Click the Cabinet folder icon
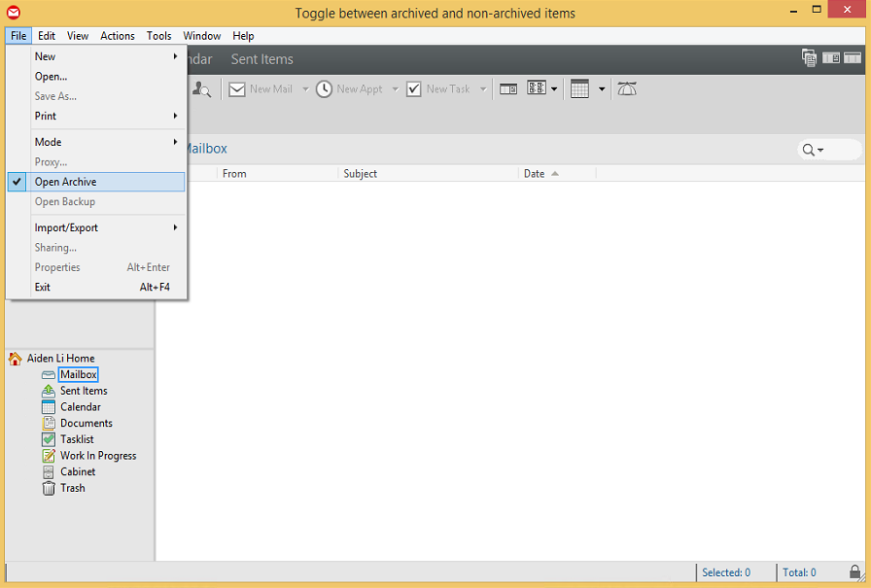Image resolution: width=871 pixels, height=588 pixels. [x=49, y=471]
